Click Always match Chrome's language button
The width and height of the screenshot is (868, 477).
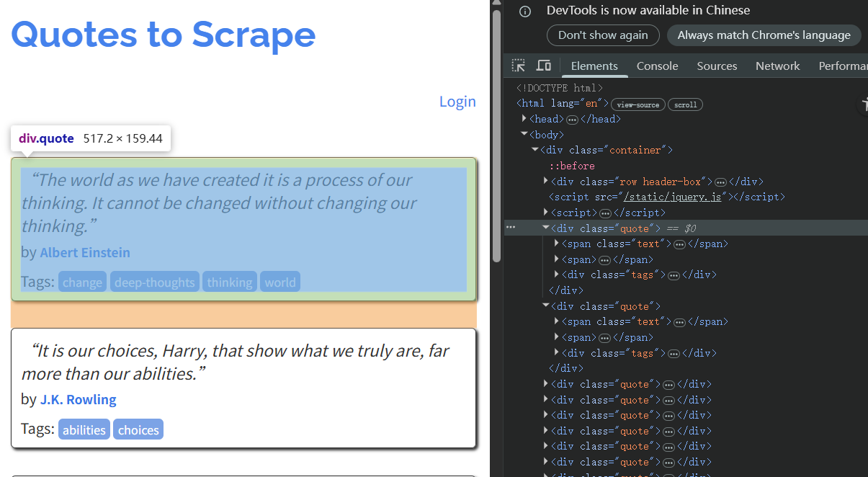click(764, 35)
